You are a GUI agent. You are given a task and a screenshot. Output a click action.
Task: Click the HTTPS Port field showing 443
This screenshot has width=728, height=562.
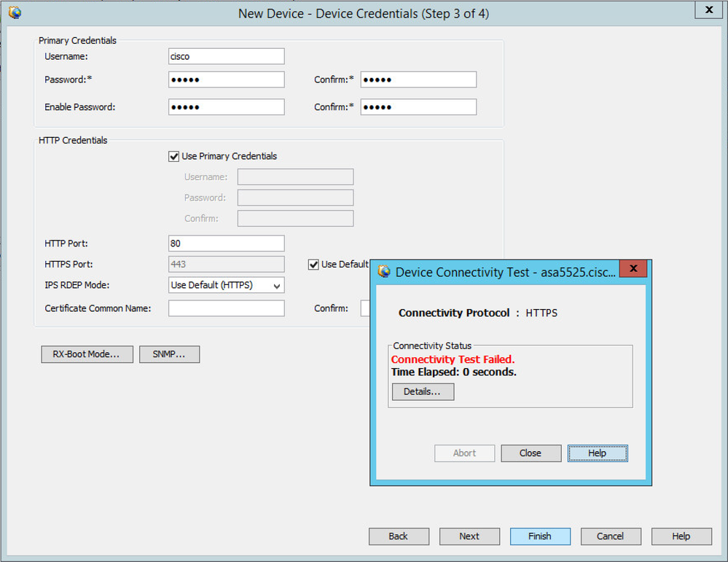pyautogui.click(x=227, y=265)
